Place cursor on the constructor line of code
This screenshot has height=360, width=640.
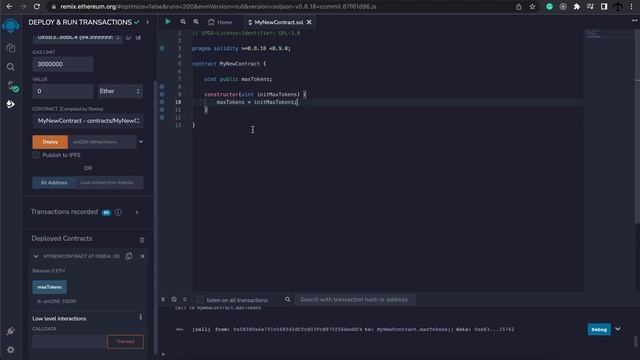pos(255,94)
